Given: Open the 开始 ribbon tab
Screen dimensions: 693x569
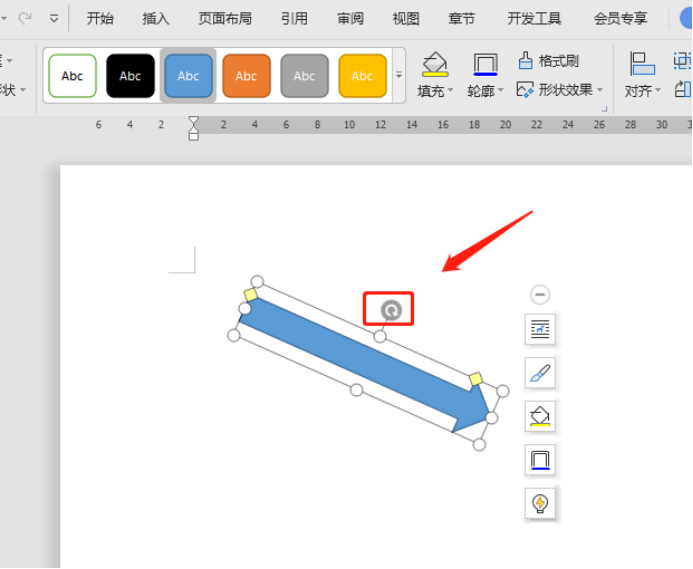Looking at the screenshot, I should pyautogui.click(x=100, y=19).
